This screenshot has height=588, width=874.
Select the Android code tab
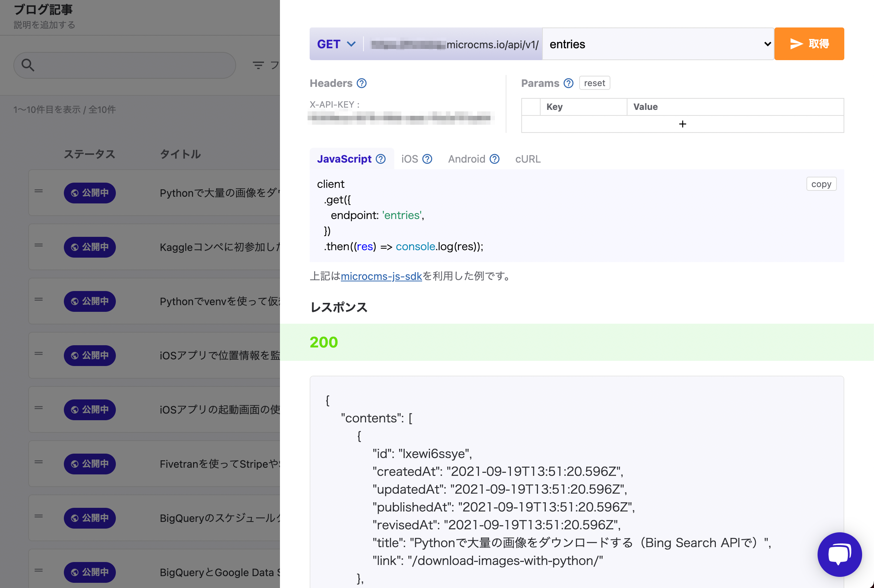(x=466, y=159)
